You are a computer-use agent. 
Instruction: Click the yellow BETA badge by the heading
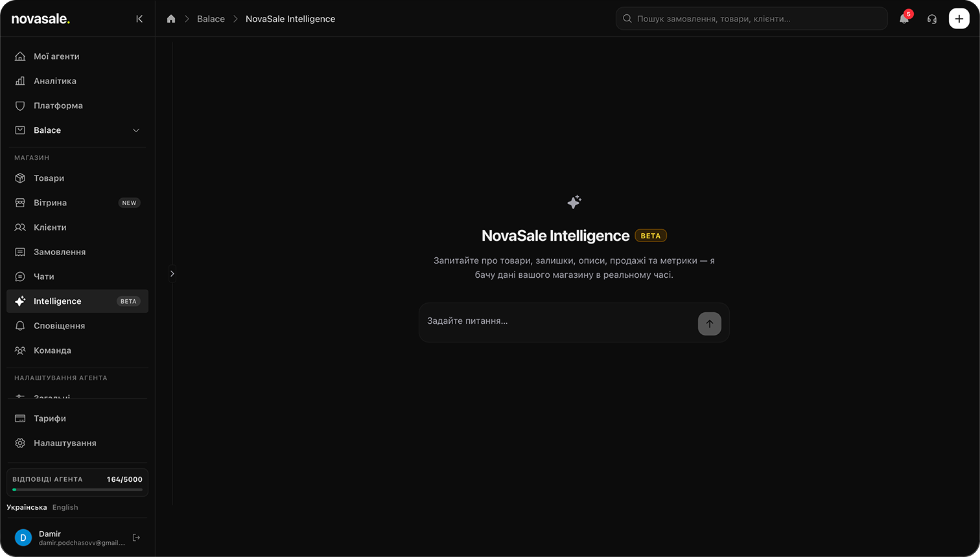(651, 236)
